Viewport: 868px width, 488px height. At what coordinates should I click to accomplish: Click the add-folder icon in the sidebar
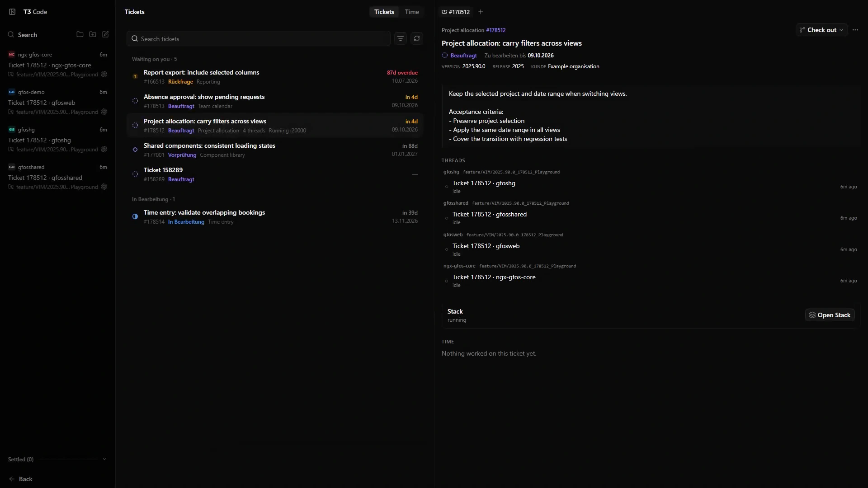[x=93, y=34]
